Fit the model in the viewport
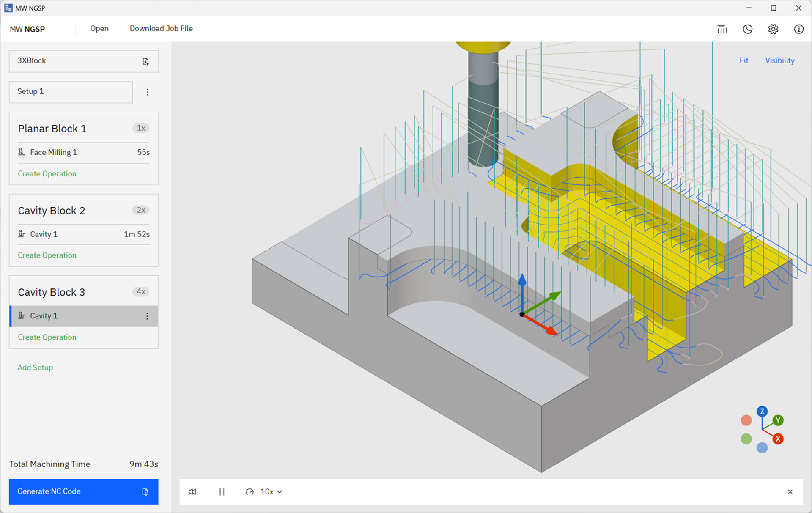 [744, 60]
